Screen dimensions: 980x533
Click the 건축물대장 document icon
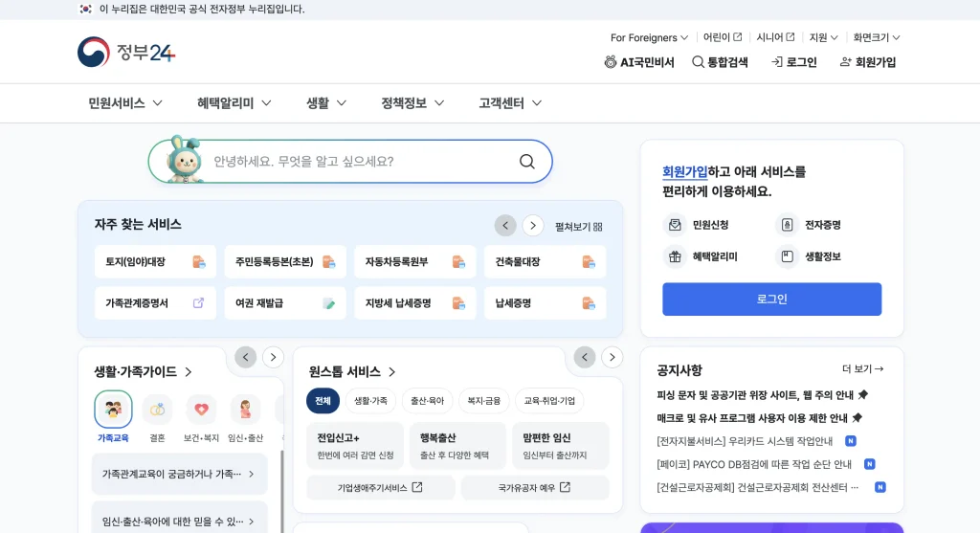coord(589,262)
